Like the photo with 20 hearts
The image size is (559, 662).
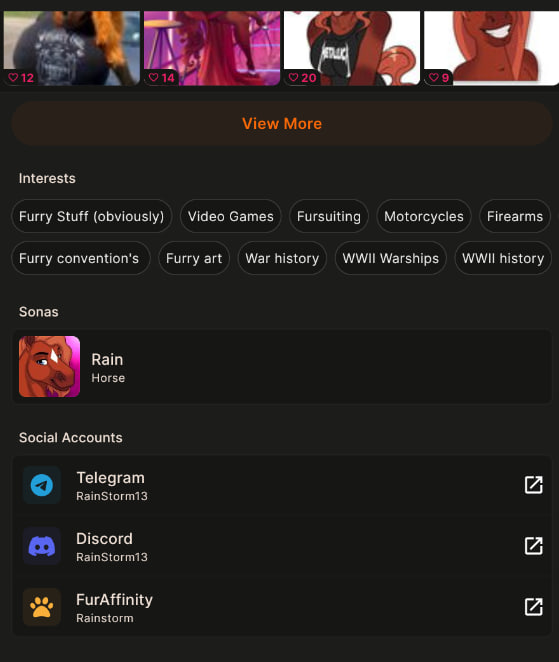pyautogui.click(x=293, y=78)
